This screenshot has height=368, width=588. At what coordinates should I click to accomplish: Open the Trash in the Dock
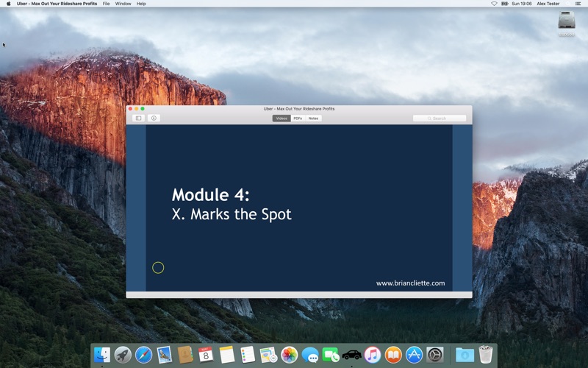486,355
